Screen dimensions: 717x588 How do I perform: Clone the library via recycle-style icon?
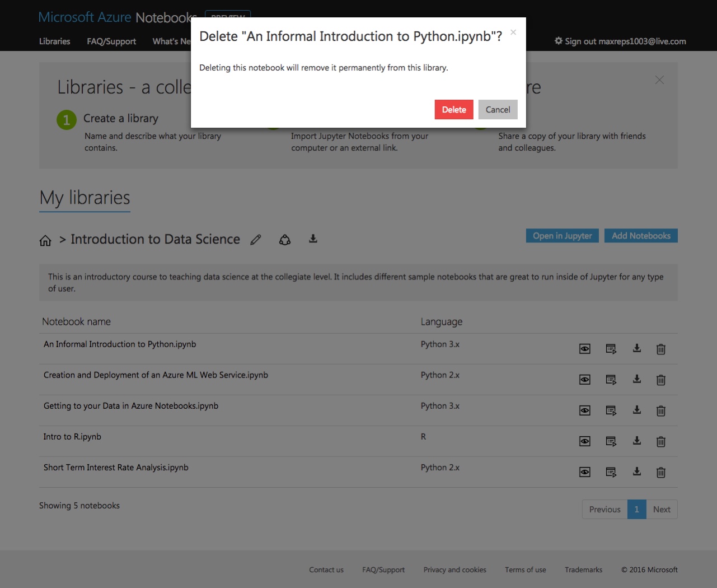[285, 240]
